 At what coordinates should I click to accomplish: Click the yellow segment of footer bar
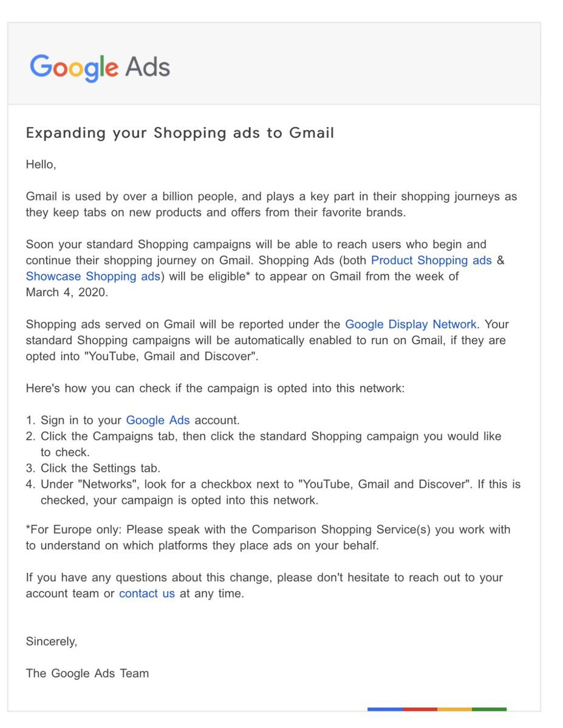(454, 709)
